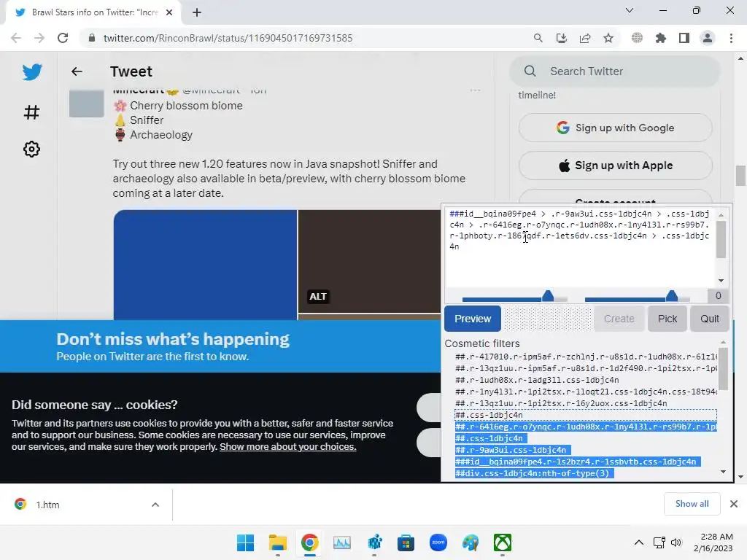Click the zoom magnifier in address bar
747x560 pixels.
point(538,38)
